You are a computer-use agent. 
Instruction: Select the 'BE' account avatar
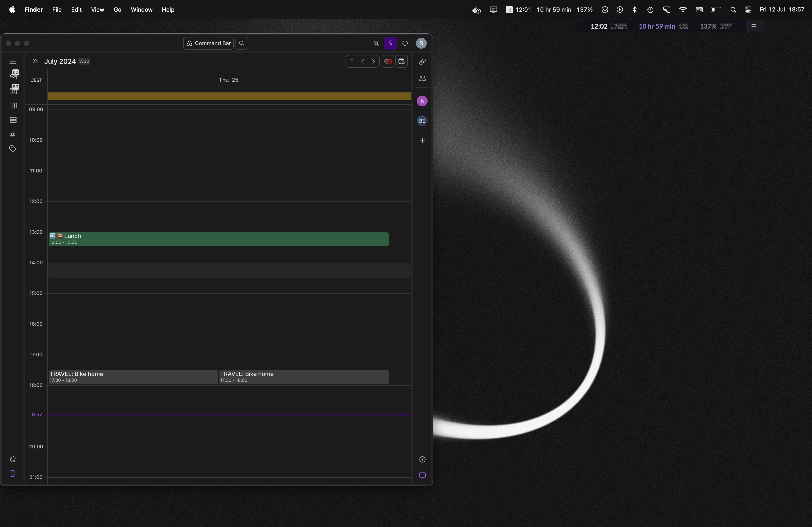click(x=422, y=121)
